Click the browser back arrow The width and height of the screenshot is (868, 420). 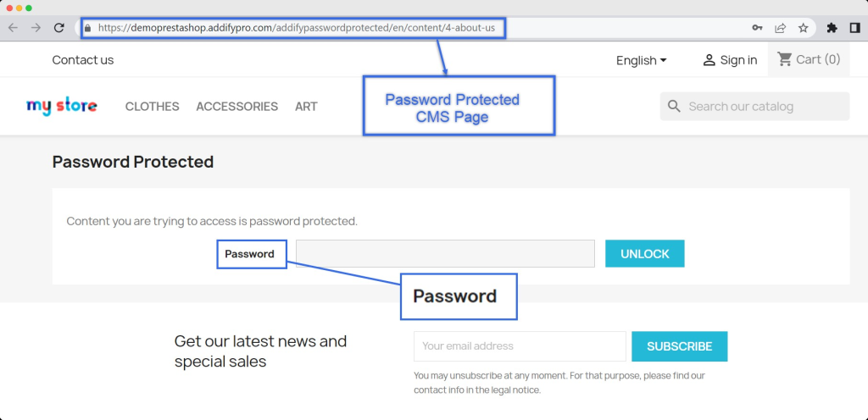click(x=13, y=28)
